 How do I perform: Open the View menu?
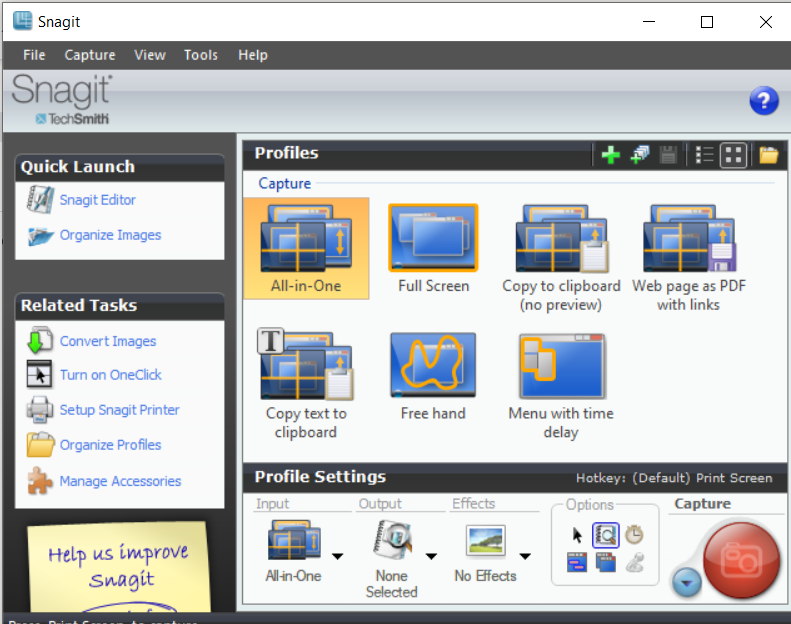tap(150, 55)
